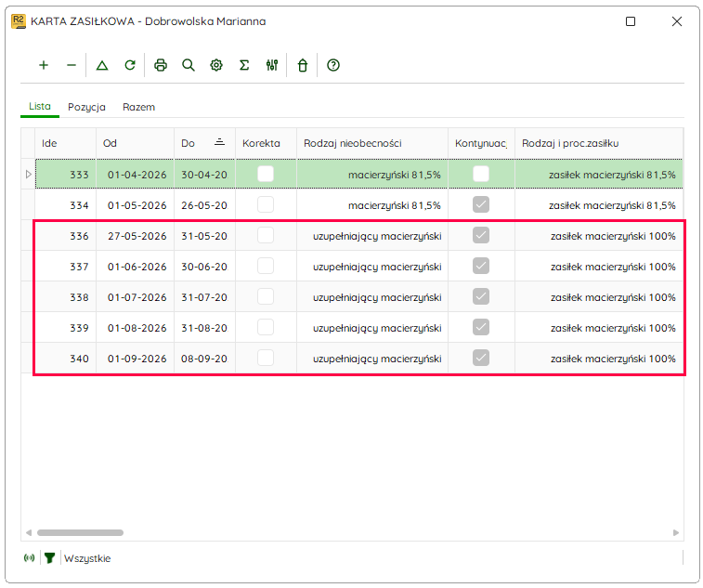This screenshot has width=703, height=588.
Task: Toggle Kontynuacja checkbox for row 339
Action: coord(481,327)
